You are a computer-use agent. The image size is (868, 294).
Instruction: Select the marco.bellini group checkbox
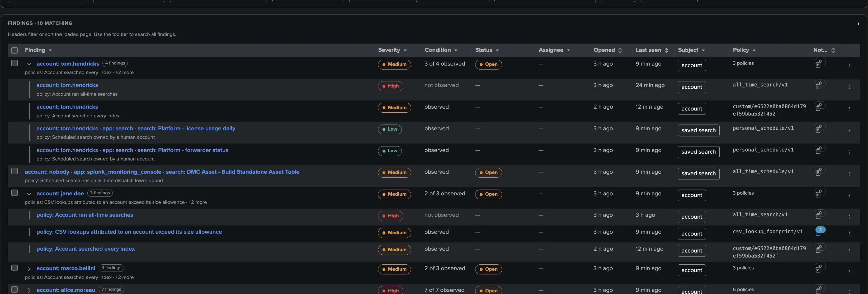15,268
